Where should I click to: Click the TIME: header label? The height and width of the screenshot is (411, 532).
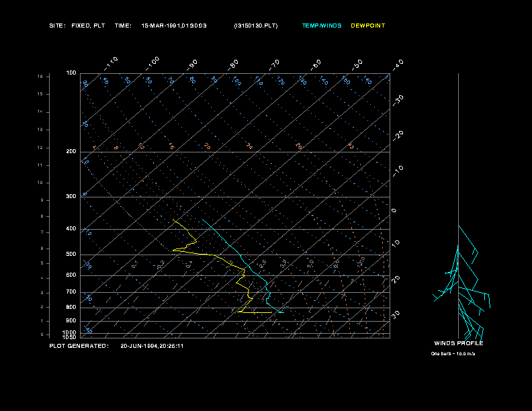point(123,26)
